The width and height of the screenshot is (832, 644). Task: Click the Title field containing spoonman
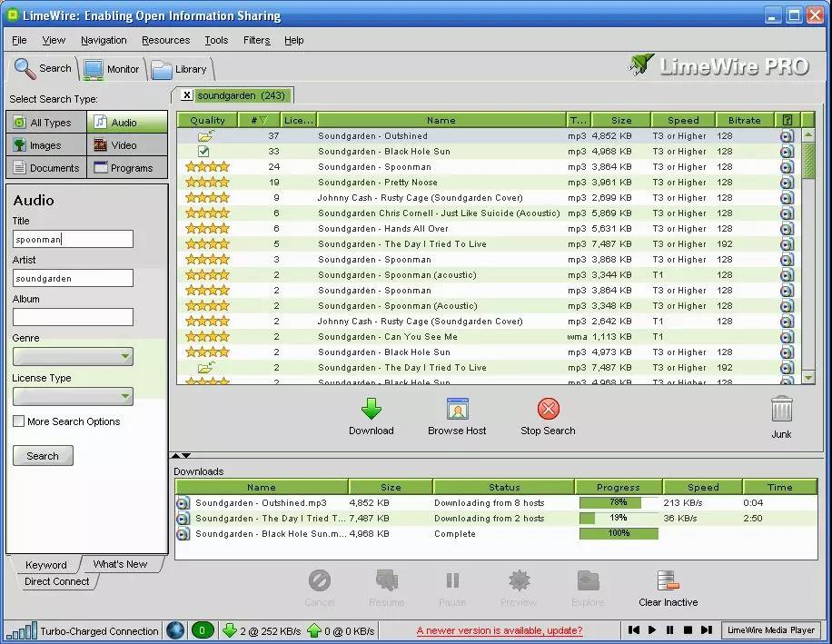(73, 239)
